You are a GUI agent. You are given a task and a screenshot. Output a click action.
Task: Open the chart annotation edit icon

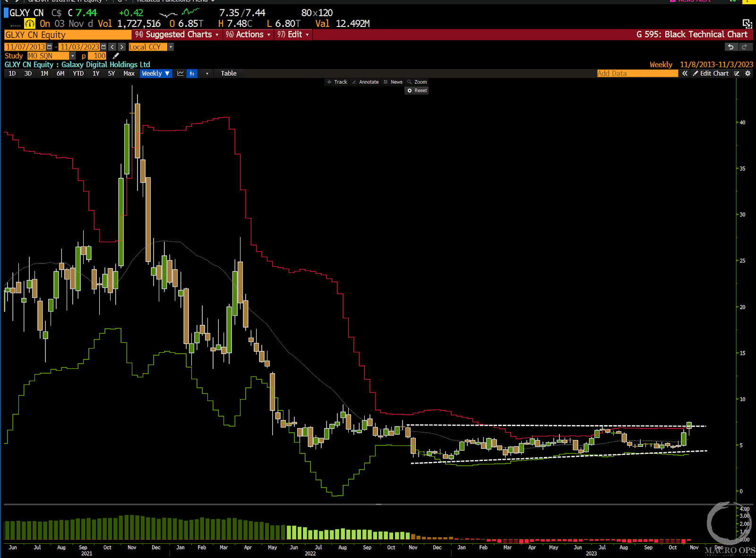point(737,73)
